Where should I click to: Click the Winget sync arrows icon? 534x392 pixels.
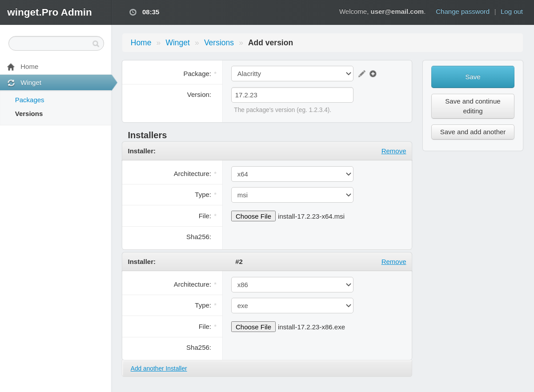[11, 83]
